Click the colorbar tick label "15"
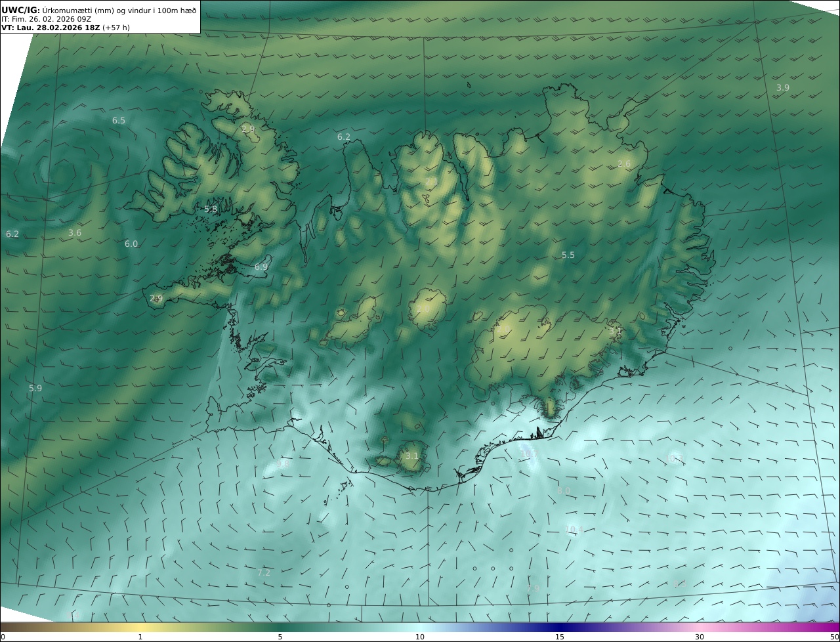This screenshot has width=840, height=642. (560, 637)
